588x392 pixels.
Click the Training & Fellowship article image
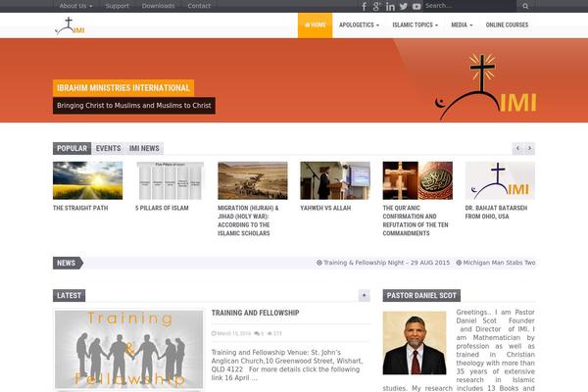pos(129,349)
